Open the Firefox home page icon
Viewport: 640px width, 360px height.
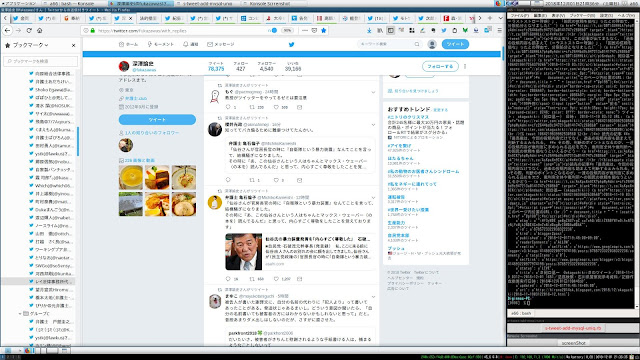click(40, 31)
